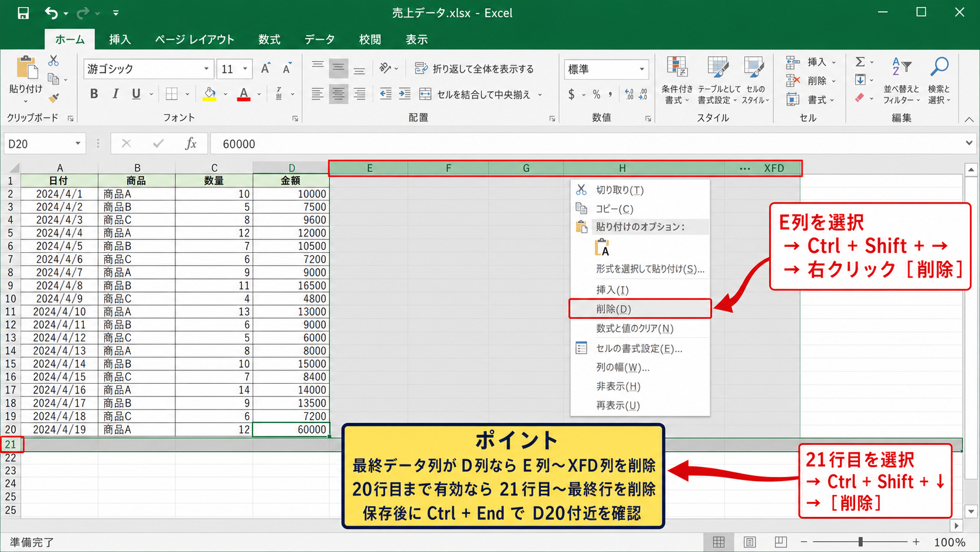Decrease font size with the small A icon
980x552 pixels.
click(287, 69)
